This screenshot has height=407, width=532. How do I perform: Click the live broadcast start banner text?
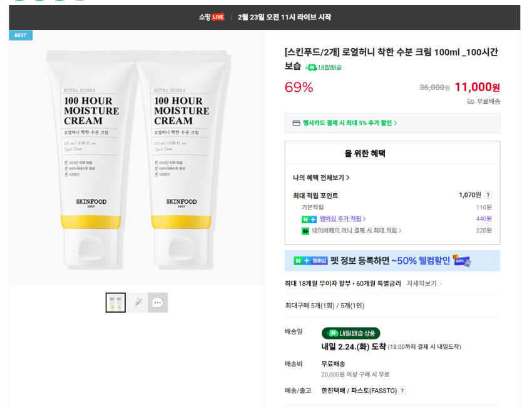[284, 18]
